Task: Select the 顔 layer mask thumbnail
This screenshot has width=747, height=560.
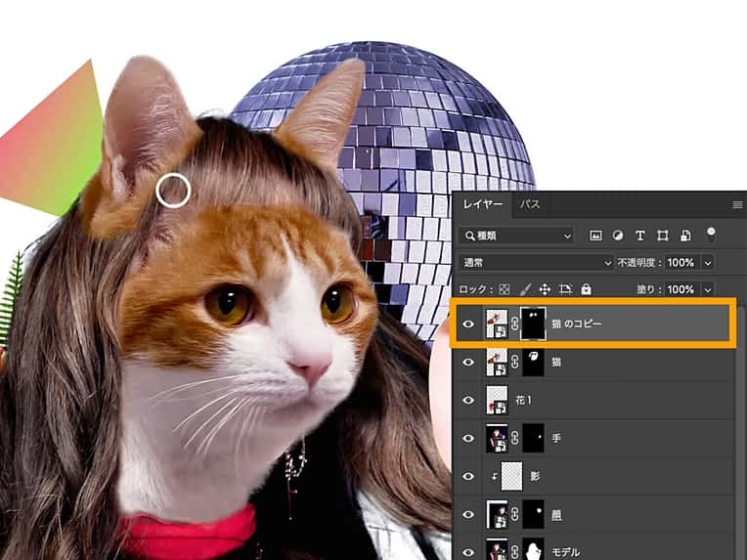Action: click(533, 514)
